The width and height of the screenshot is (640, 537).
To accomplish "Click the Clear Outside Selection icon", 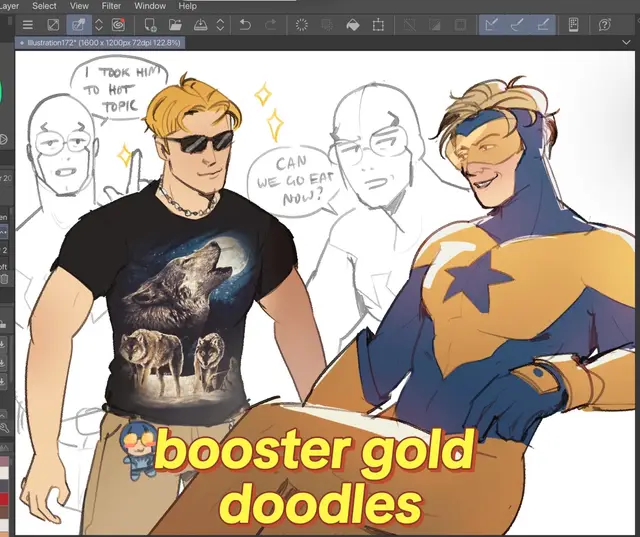I will (x=327, y=25).
